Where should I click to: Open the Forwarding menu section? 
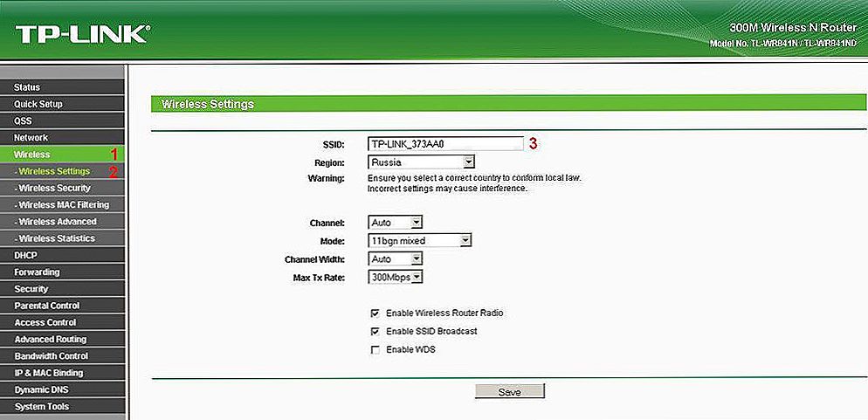[x=62, y=272]
